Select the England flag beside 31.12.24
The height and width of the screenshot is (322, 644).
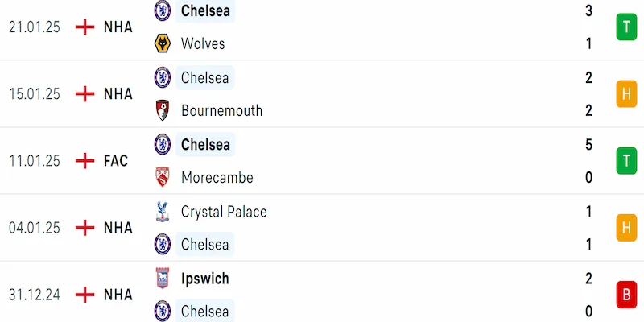(85, 295)
